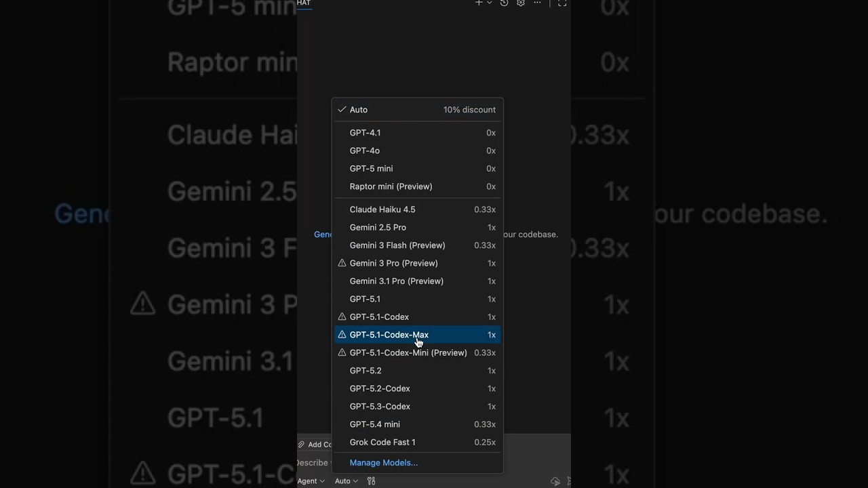Click the 1x multiplier beside Gemini 2.5 Pro
Screen dimensions: 868x488
[492, 228]
